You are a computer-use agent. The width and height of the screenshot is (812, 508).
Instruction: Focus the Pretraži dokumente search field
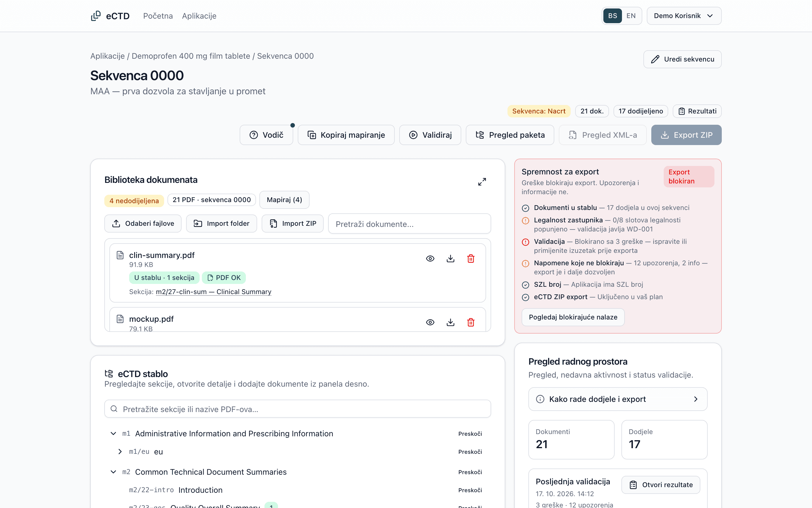(410, 224)
